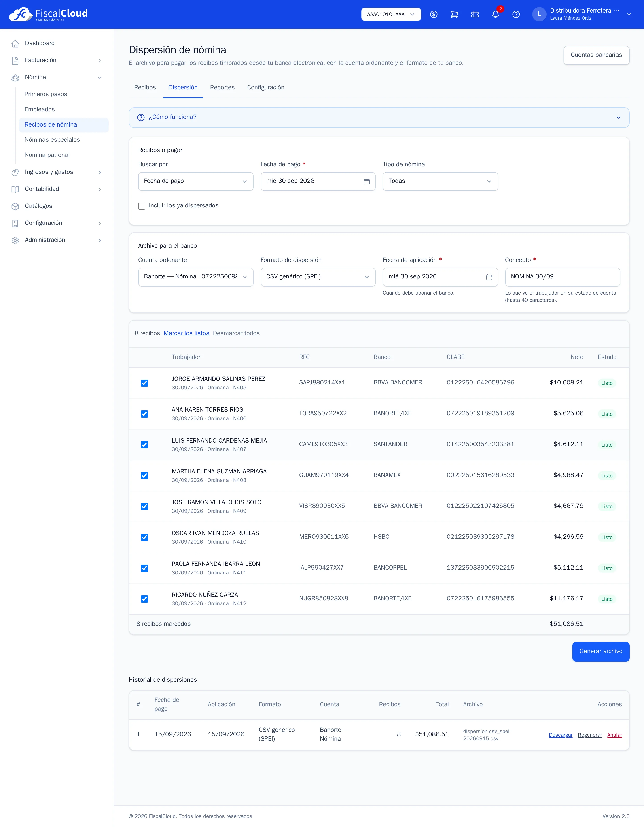644x827 pixels.
Task: Open the notifications bell icon
Action: click(x=495, y=14)
